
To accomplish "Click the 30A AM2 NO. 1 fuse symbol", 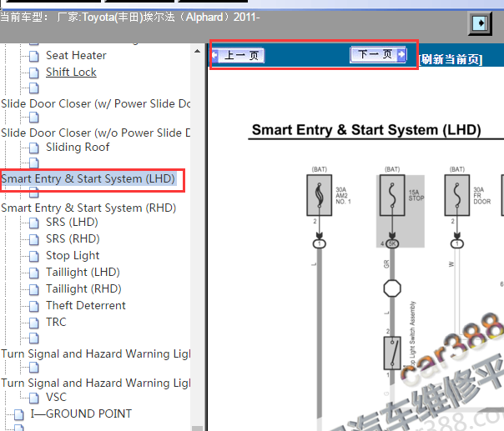I will coord(320,195).
